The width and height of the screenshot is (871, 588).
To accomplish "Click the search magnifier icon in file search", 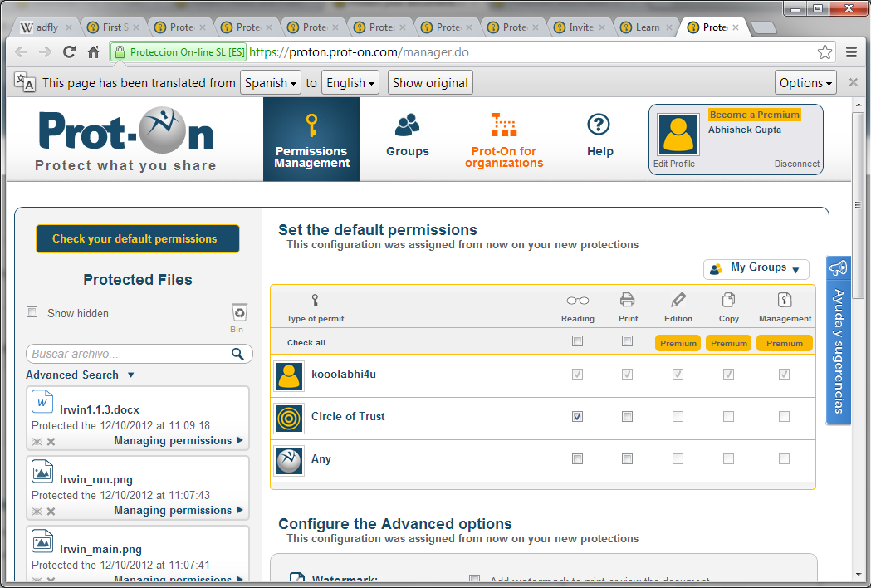I will 237,355.
